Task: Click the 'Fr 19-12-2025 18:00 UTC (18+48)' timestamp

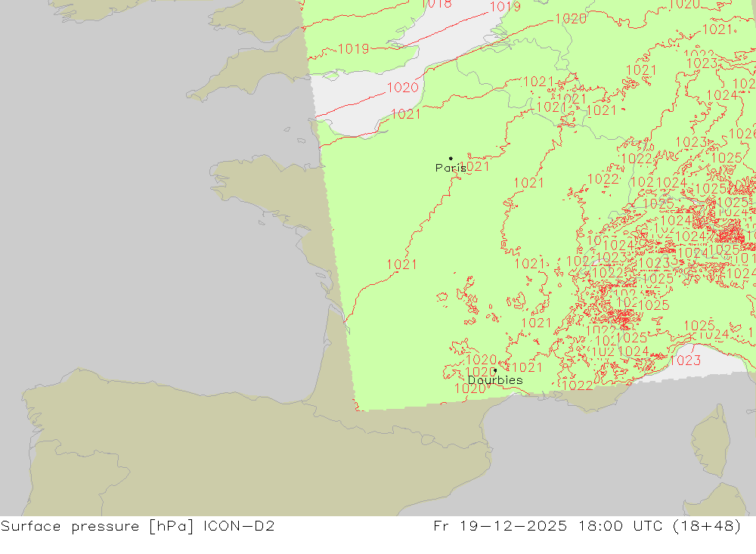Action: [x=587, y=526]
